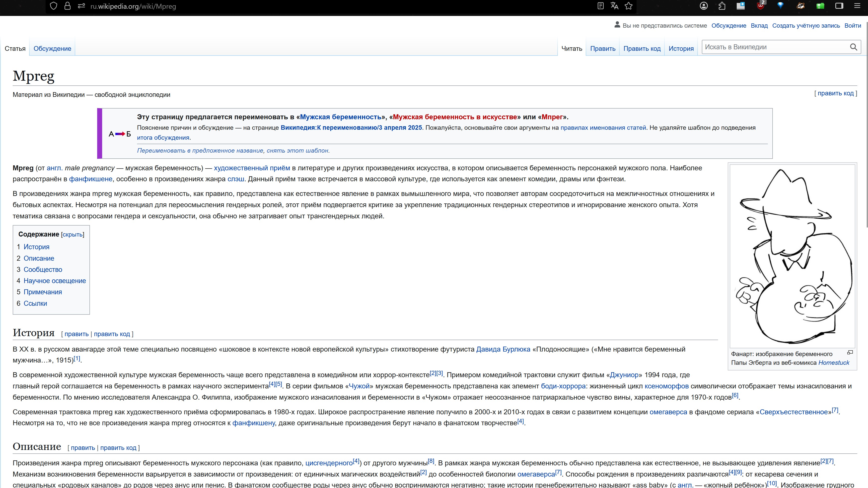Click править код link in Описание heading
The width and height of the screenshot is (868, 488).
[x=118, y=448]
